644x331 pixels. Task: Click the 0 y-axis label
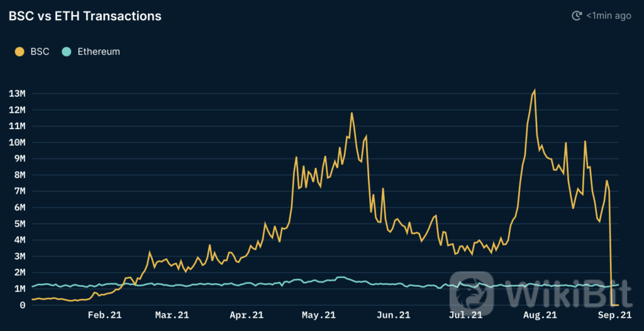(x=23, y=305)
